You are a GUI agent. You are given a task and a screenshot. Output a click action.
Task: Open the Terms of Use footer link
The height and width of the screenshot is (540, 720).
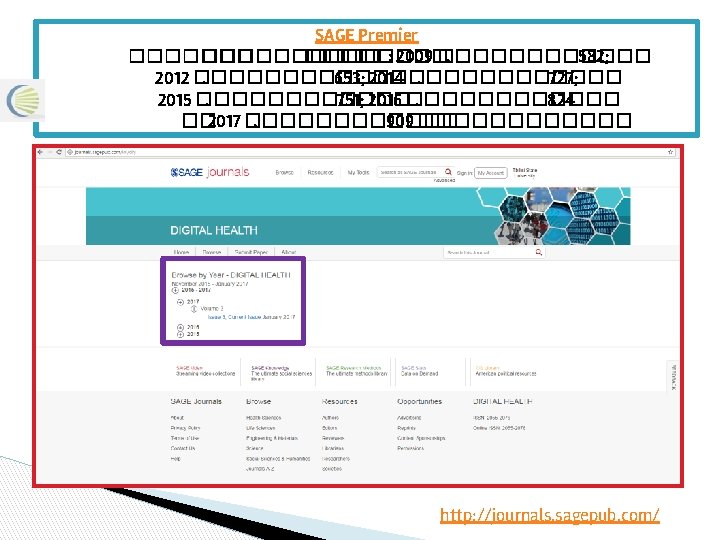(x=185, y=438)
